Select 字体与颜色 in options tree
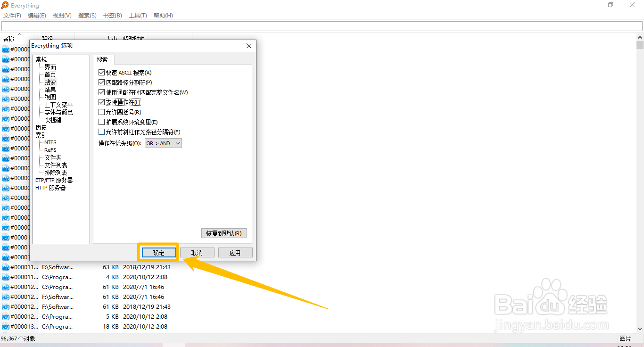This screenshot has width=644, height=347. click(x=58, y=112)
